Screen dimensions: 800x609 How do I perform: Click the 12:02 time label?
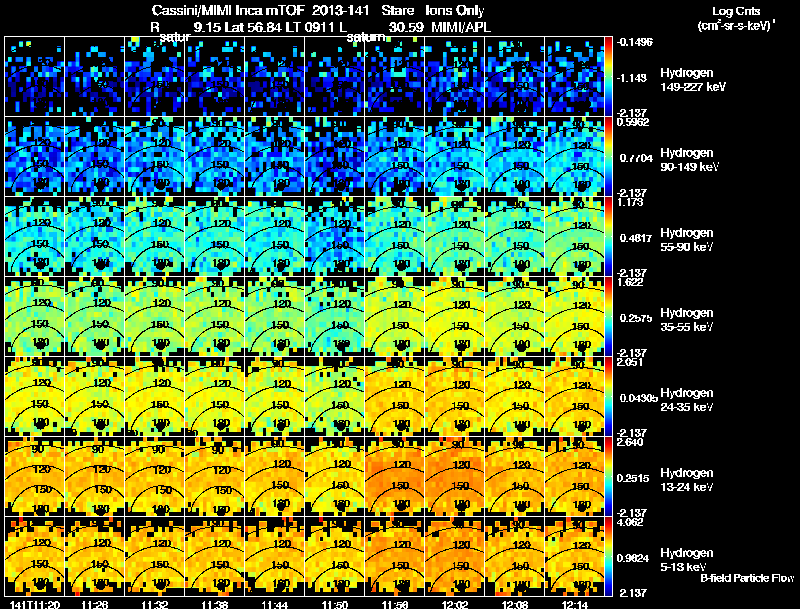(455, 604)
